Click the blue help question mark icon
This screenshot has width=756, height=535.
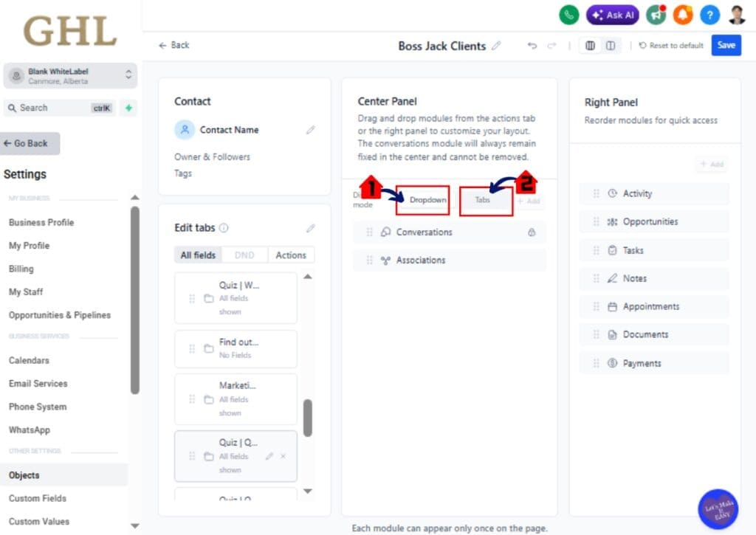[x=709, y=15]
